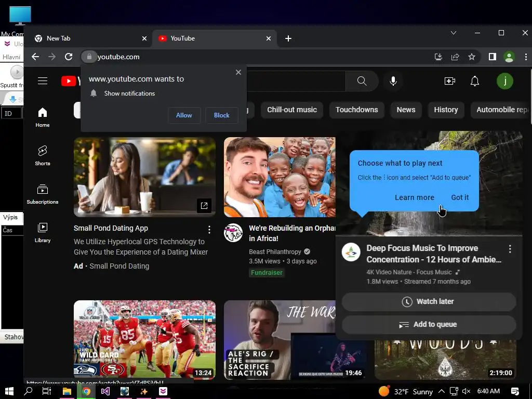Reload the page
532x399 pixels.
click(x=69, y=57)
